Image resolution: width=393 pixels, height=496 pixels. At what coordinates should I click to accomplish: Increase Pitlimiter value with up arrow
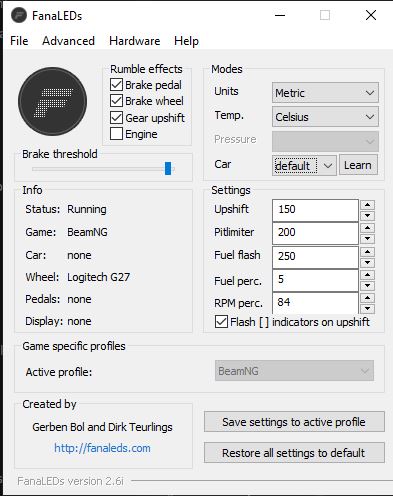[367, 228]
